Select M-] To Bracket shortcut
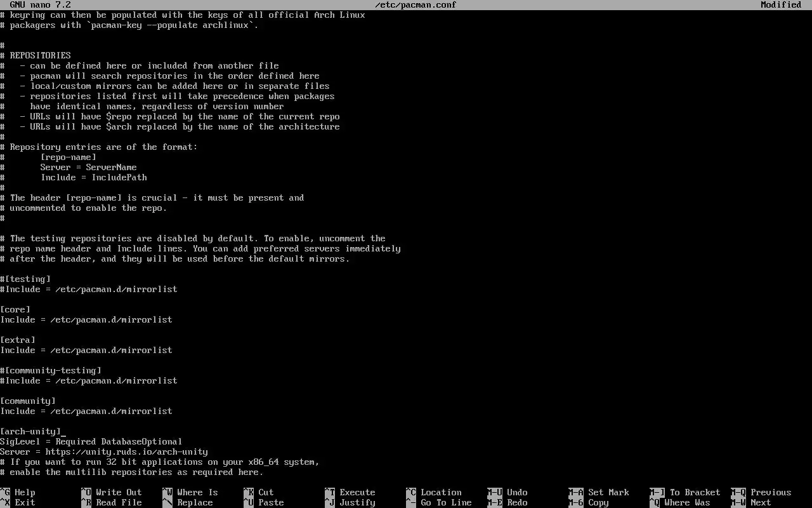This screenshot has height=508, width=812. click(685, 492)
